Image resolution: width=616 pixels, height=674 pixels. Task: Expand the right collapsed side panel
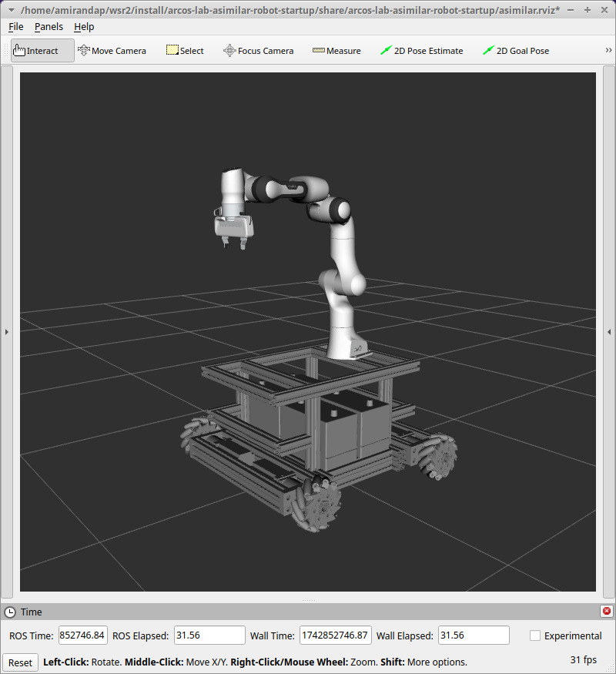pyautogui.click(x=609, y=332)
